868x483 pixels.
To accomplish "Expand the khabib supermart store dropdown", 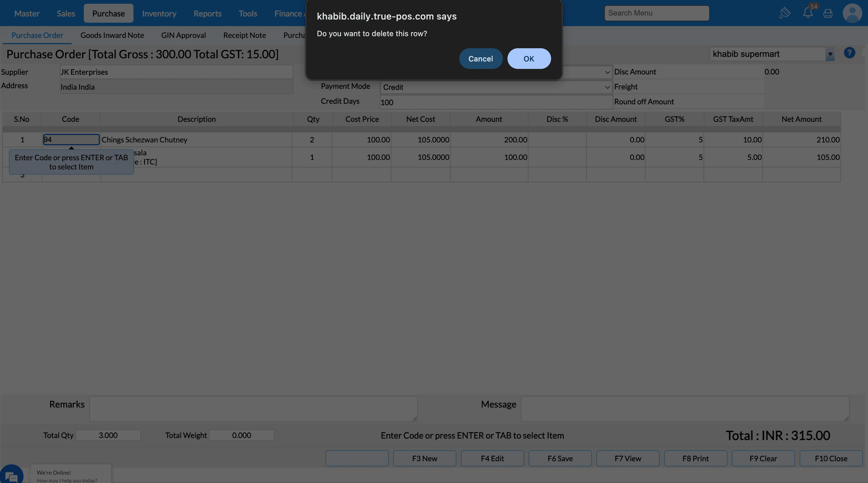I will pyautogui.click(x=830, y=54).
